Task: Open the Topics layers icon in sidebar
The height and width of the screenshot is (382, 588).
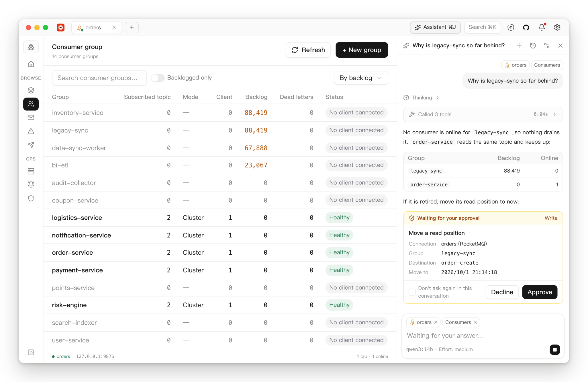Action: [31, 90]
